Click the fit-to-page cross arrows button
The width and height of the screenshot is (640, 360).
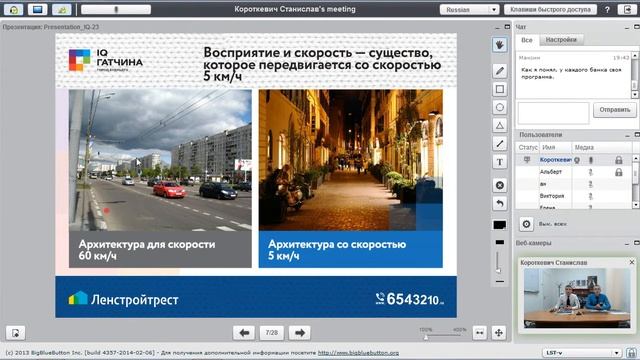pyautogui.click(x=499, y=333)
